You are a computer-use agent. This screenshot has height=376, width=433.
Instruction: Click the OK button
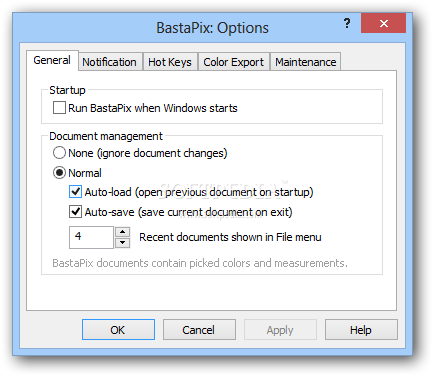pos(118,330)
